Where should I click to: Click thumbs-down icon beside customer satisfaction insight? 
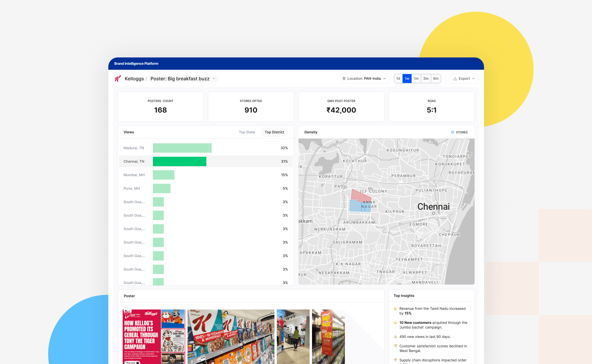click(395, 346)
